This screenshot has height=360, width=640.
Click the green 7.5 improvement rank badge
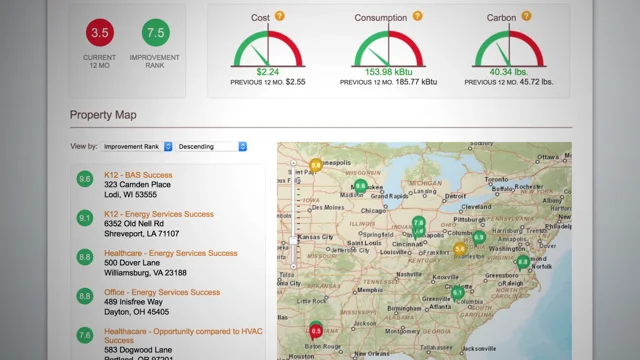pyautogui.click(x=156, y=33)
